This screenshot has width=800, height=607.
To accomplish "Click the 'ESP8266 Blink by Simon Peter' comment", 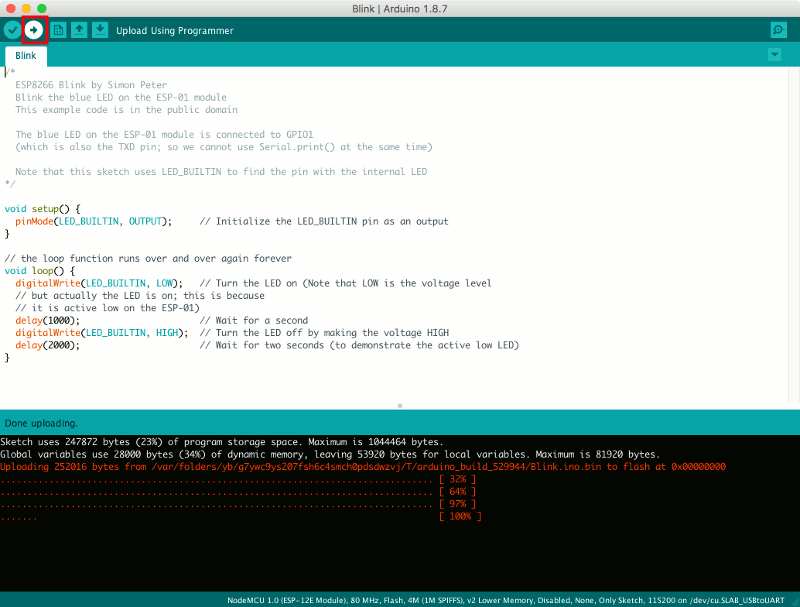I will (x=91, y=85).
